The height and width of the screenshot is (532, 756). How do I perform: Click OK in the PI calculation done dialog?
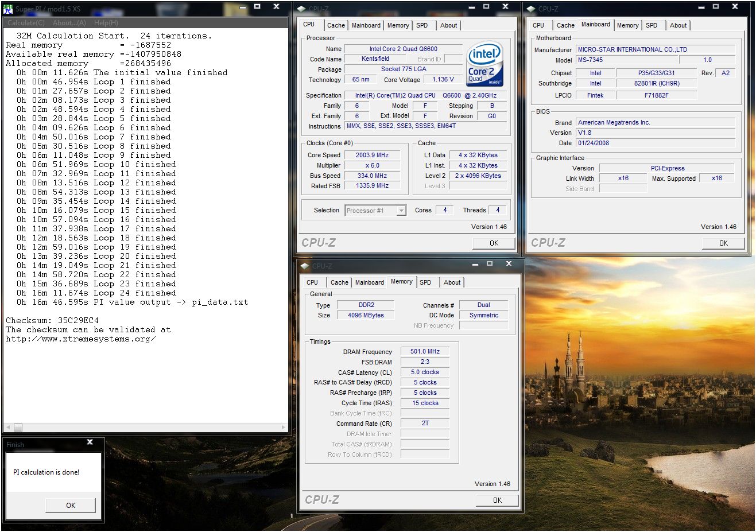(71, 506)
